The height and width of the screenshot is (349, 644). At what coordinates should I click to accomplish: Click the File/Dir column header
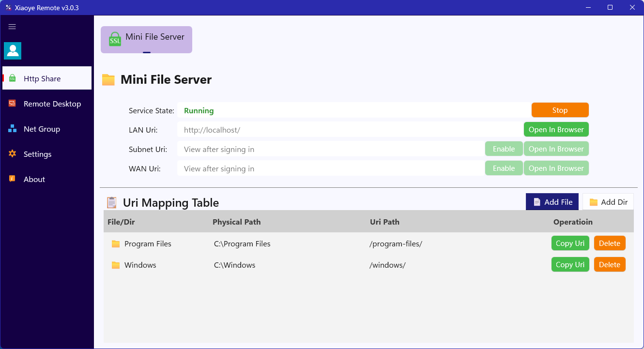coord(122,222)
